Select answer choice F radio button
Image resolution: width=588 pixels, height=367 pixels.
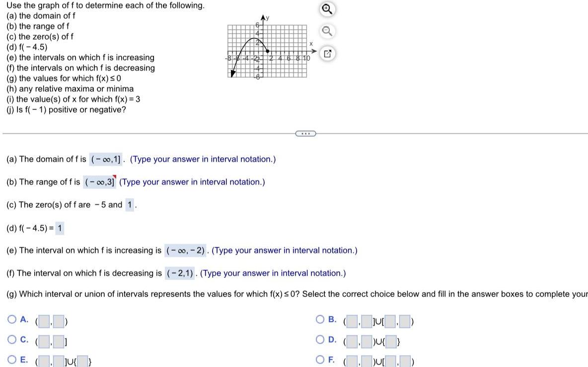pyautogui.click(x=319, y=360)
